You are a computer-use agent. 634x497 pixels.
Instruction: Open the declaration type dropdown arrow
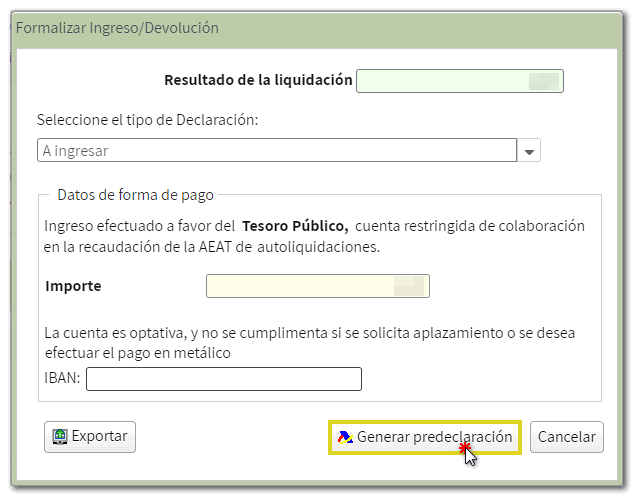[530, 151]
